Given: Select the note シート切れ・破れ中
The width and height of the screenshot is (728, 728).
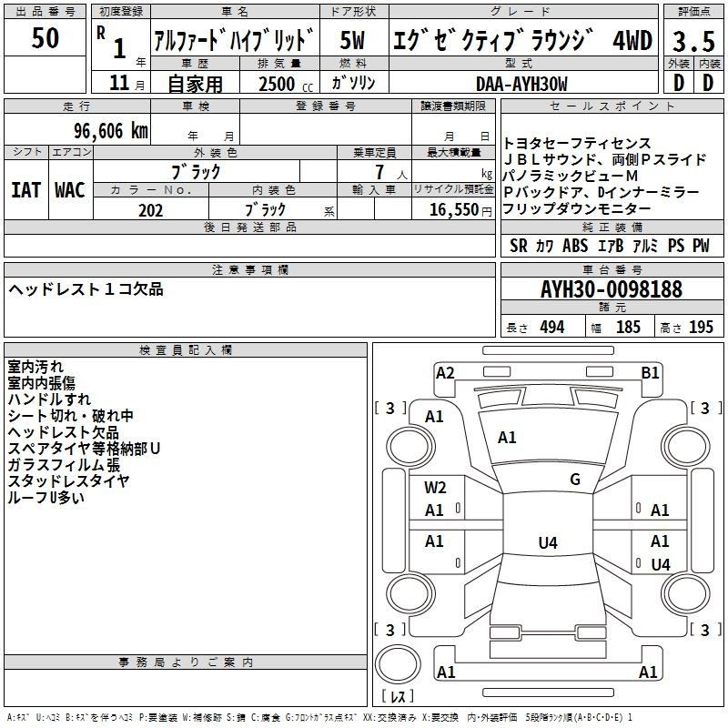Looking at the screenshot, I should [x=71, y=416].
